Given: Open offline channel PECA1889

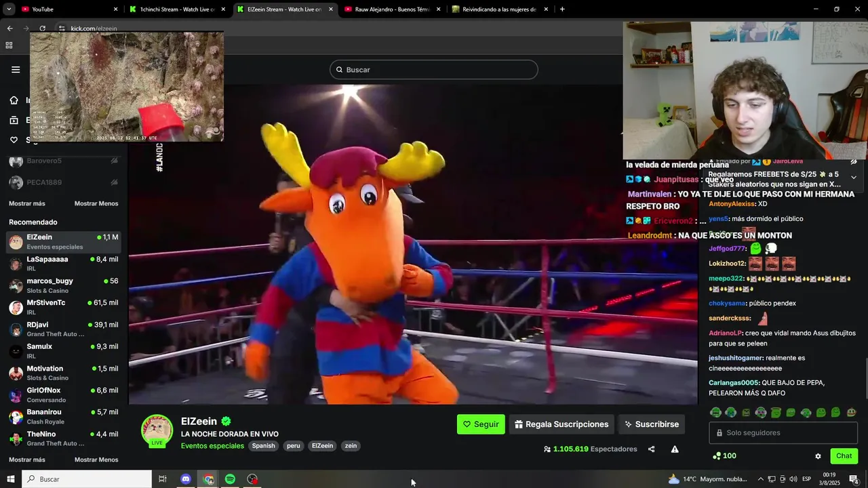Looking at the screenshot, I should pyautogui.click(x=64, y=182).
